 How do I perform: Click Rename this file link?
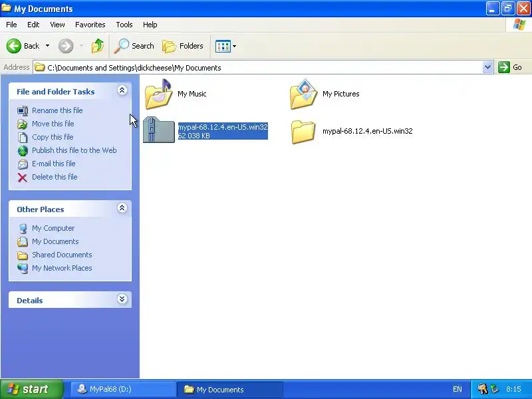click(x=57, y=110)
